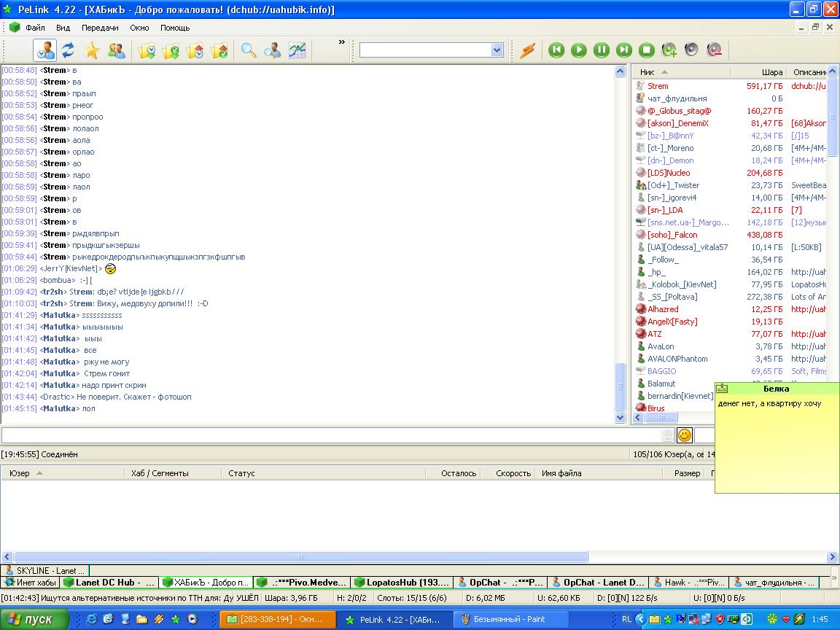Open Favorite hubs via star icon
The image size is (840, 630).
click(x=92, y=50)
